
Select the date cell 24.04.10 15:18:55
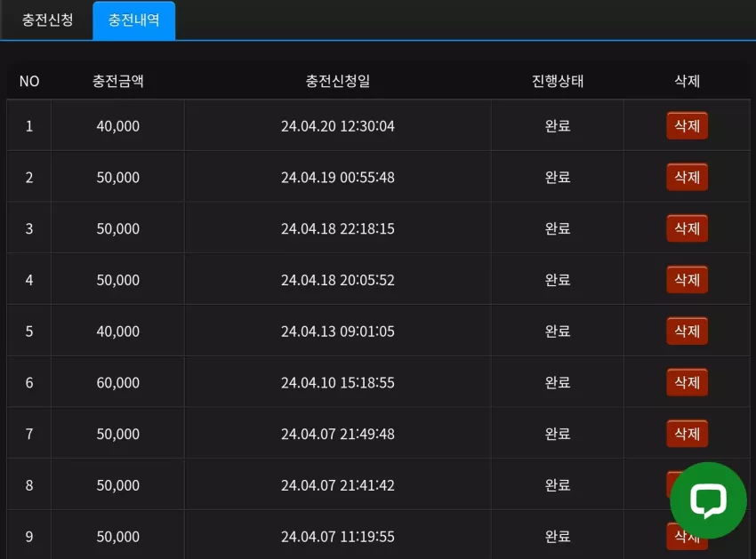click(x=338, y=383)
